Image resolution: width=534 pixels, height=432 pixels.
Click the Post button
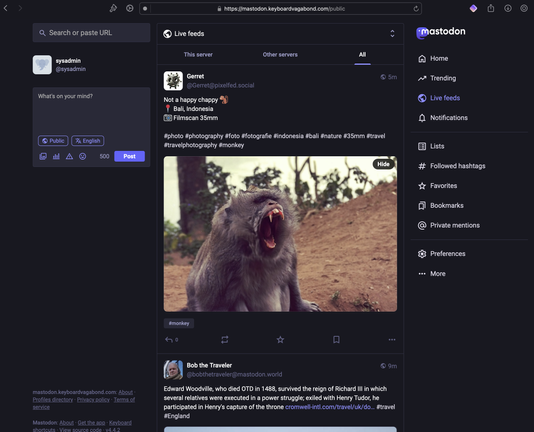pyautogui.click(x=129, y=156)
